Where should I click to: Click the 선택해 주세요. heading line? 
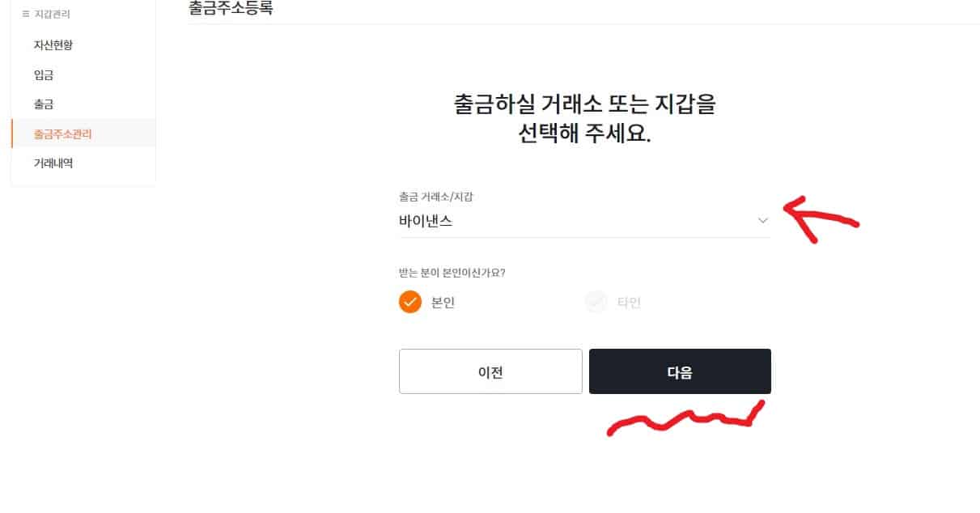pos(585,134)
